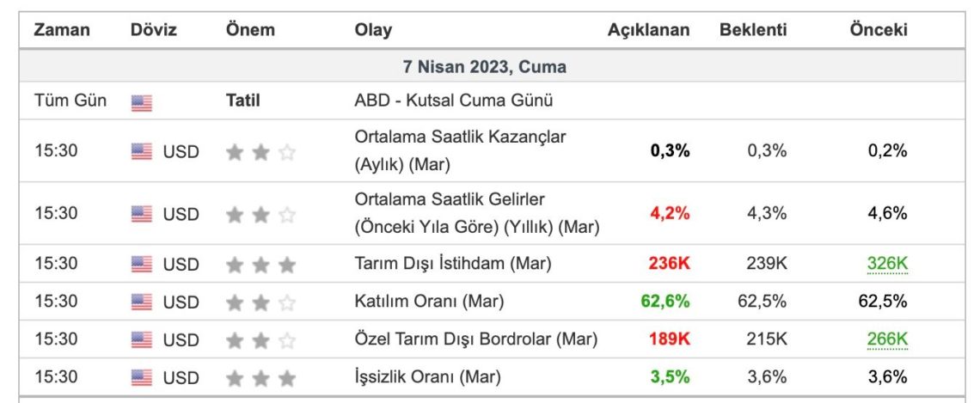980x403 pixels.
Task: Click the US flag in Tatil row
Action: click(141, 102)
